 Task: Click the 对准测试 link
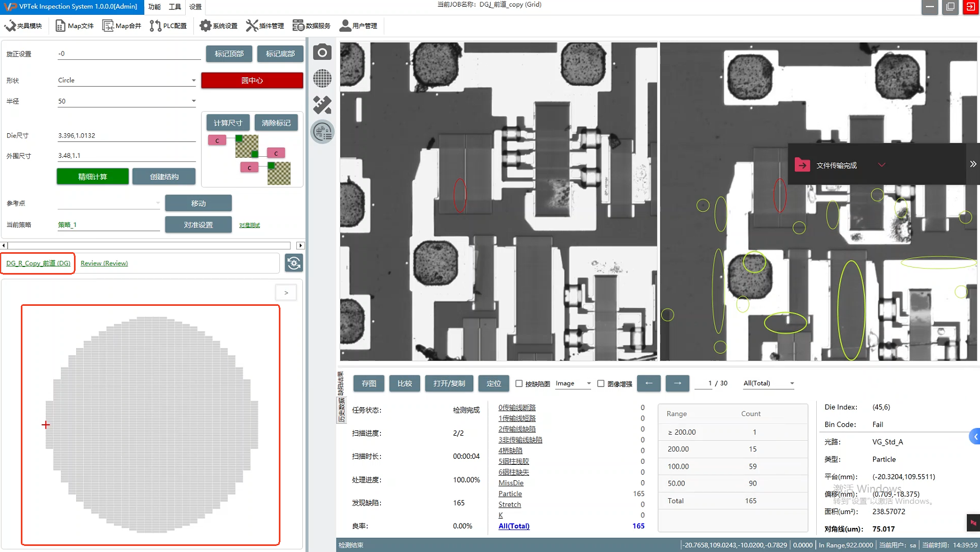249,225
